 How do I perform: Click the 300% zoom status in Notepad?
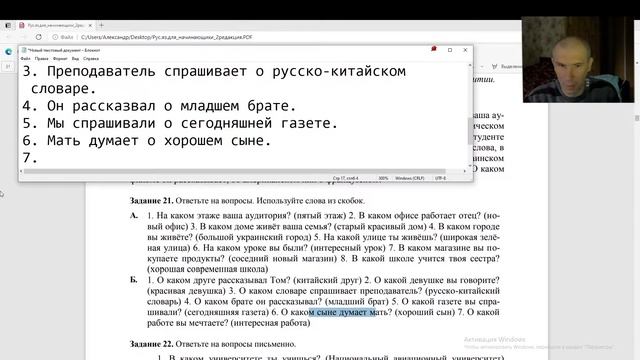[383, 178]
